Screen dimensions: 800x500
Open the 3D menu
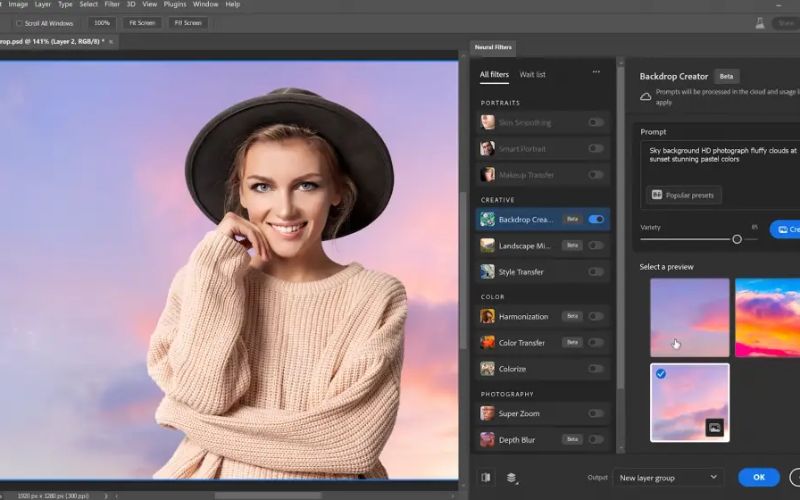tap(131, 4)
